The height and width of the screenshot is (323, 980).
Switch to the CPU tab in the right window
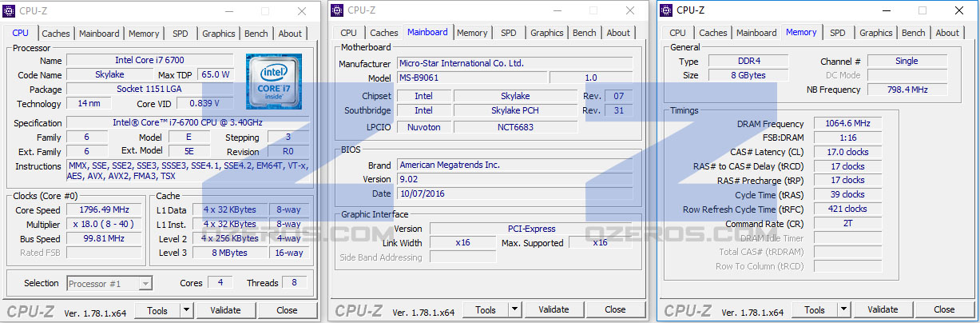coord(677,34)
